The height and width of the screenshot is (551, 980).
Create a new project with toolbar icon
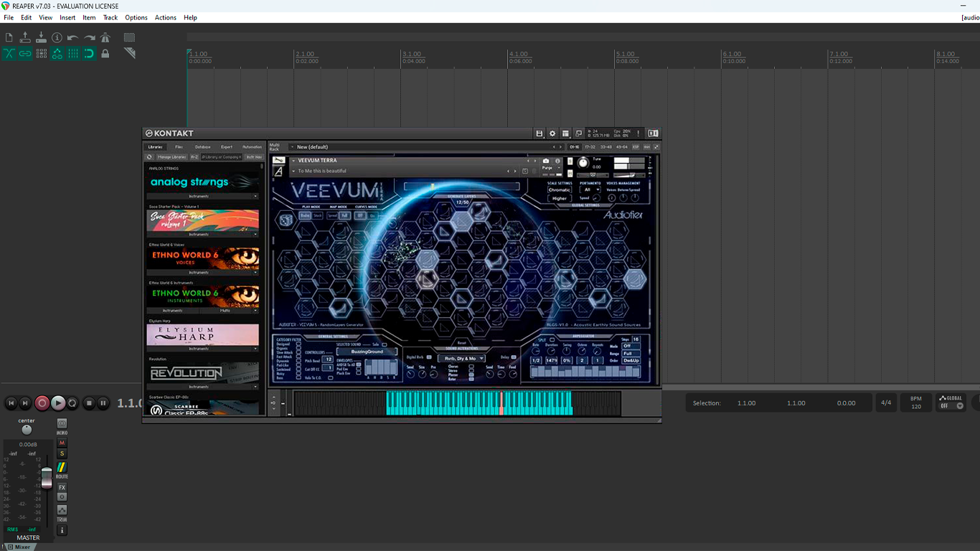9,37
